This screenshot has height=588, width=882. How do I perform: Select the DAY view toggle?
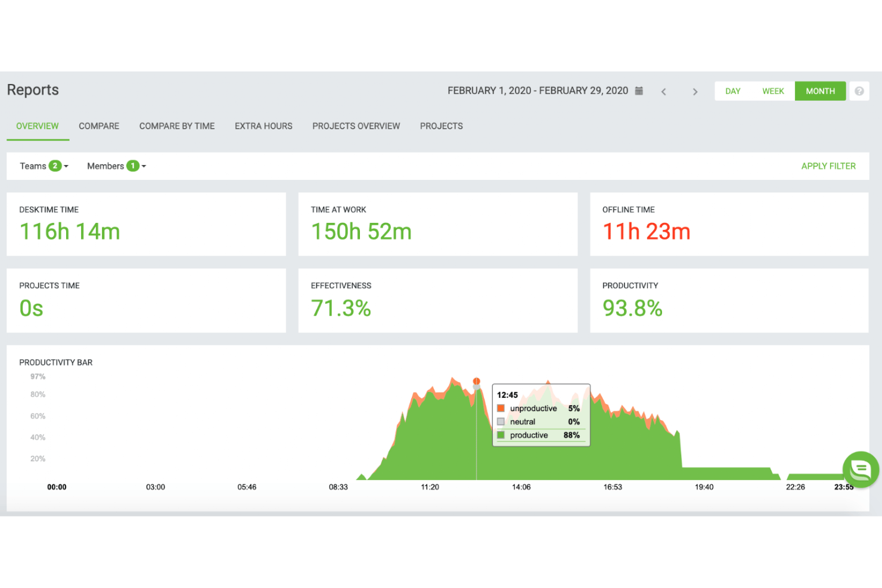point(733,91)
